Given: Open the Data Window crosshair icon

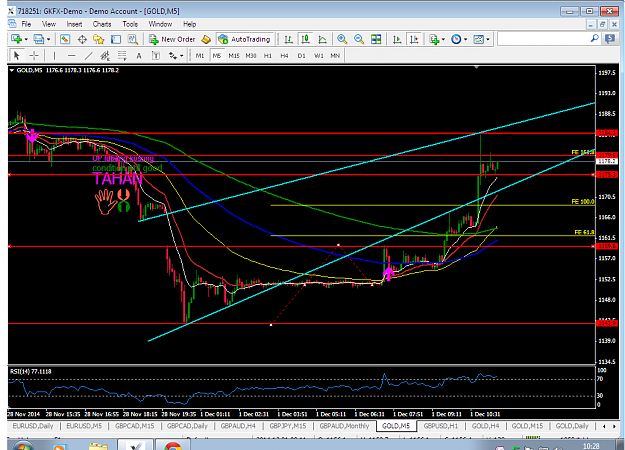Looking at the screenshot, I should click(82, 39).
